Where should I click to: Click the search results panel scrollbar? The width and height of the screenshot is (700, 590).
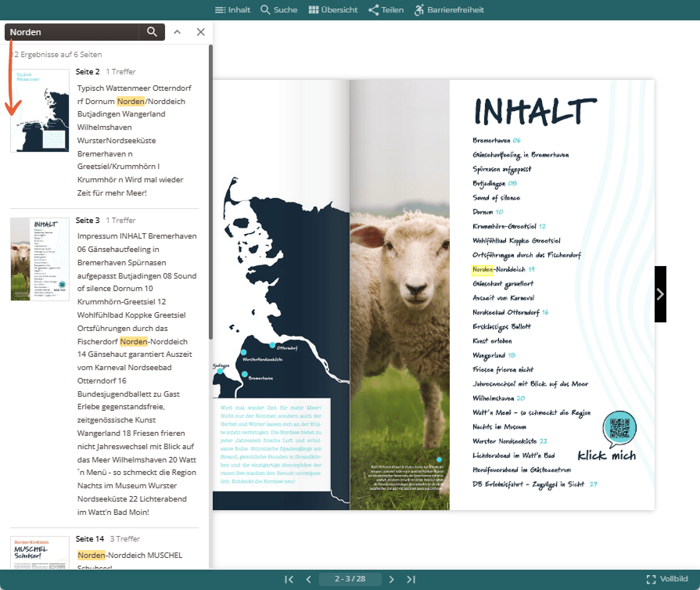(x=210, y=192)
